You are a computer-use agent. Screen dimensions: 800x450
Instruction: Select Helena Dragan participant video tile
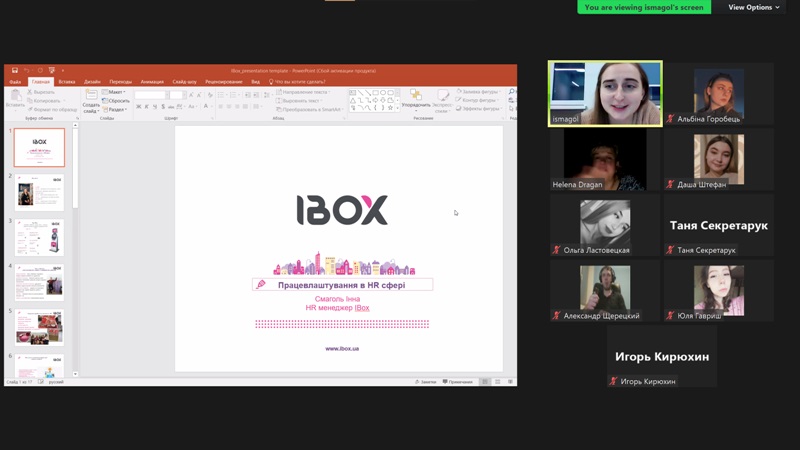click(605, 159)
